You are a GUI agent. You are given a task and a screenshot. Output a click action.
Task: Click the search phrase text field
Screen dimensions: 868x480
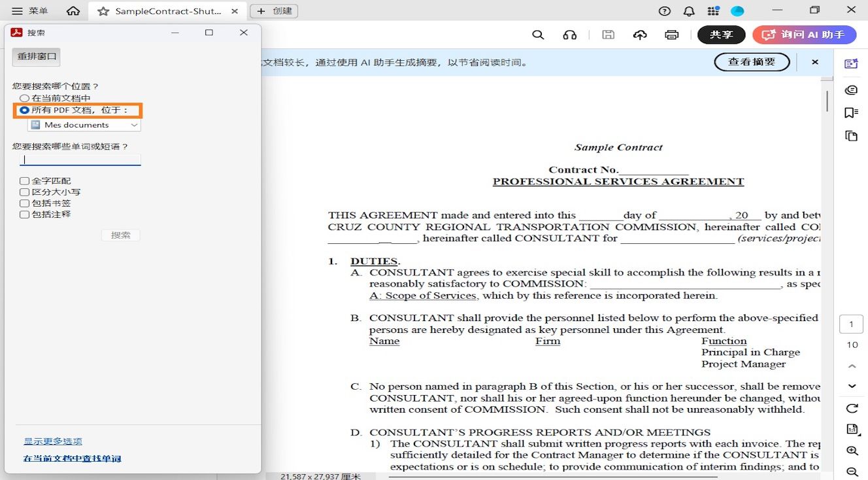pos(80,160)
